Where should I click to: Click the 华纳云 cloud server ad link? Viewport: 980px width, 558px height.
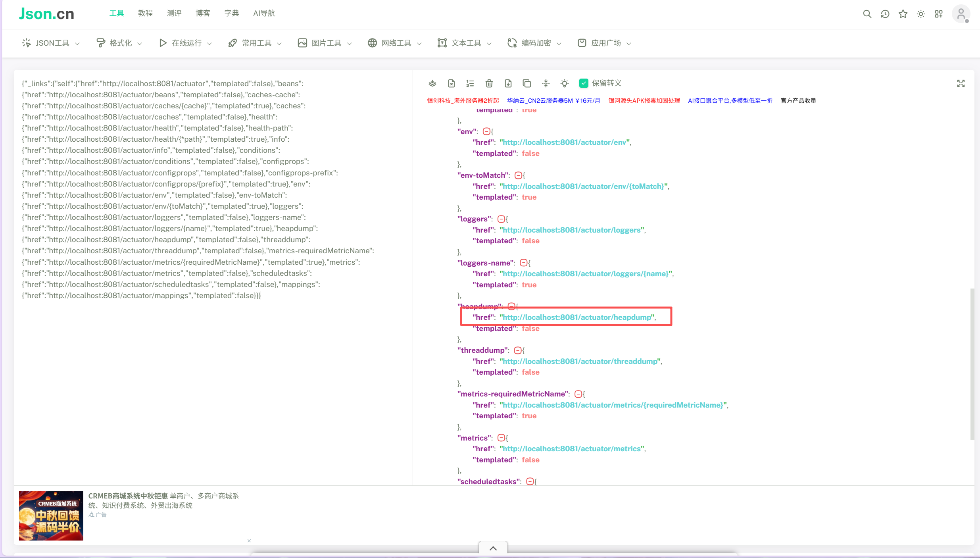pyautogui.click(x=553, y=101)
